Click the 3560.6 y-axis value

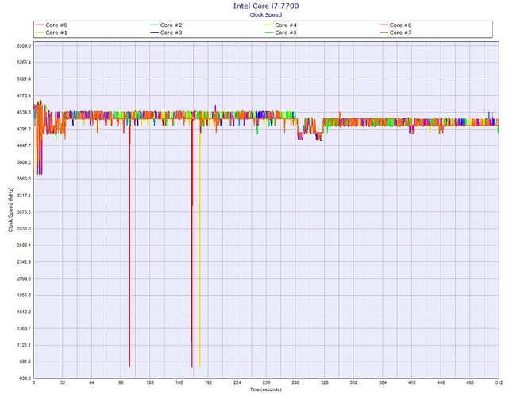point(24,179)
